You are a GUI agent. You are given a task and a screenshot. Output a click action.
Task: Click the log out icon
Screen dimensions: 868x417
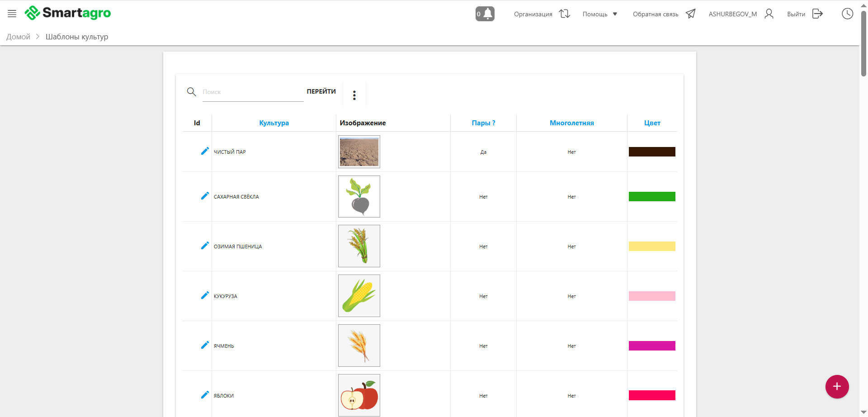click(x=817, y=14)
